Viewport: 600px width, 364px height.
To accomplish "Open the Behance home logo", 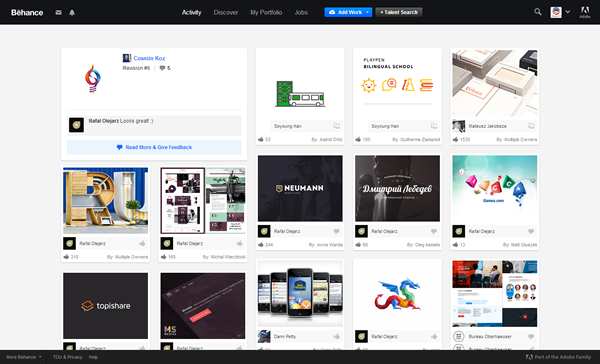I will click(x=27, y=13).
